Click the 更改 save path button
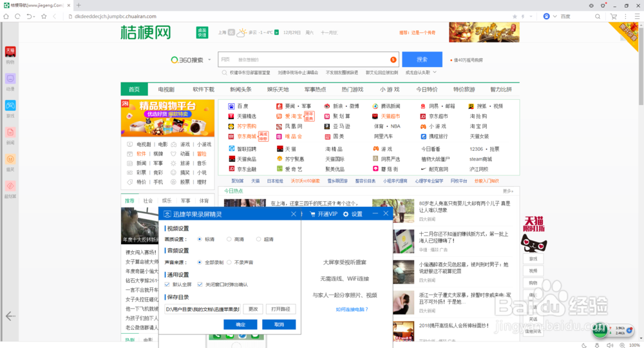This screenshot has width=644, height=348. 253,309
